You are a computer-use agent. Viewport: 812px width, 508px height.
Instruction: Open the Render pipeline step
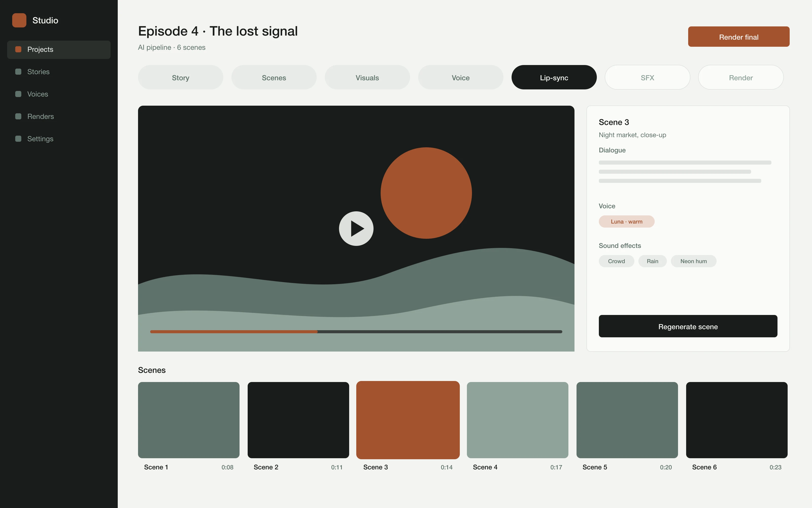(741, 77)
